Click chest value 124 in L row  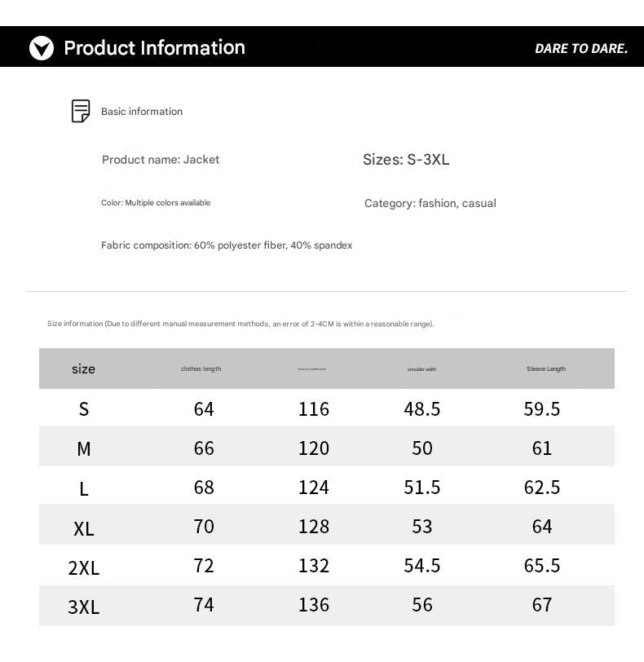314,488
